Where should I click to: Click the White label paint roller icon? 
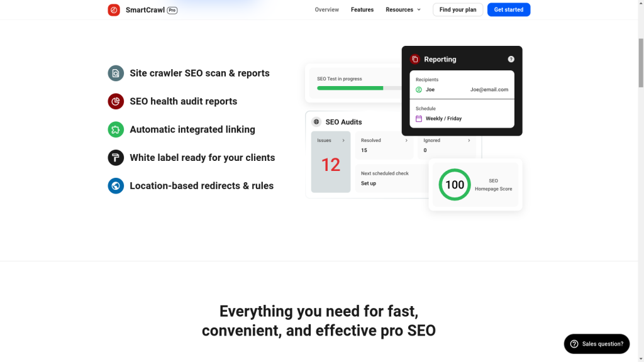pos(116,158)
